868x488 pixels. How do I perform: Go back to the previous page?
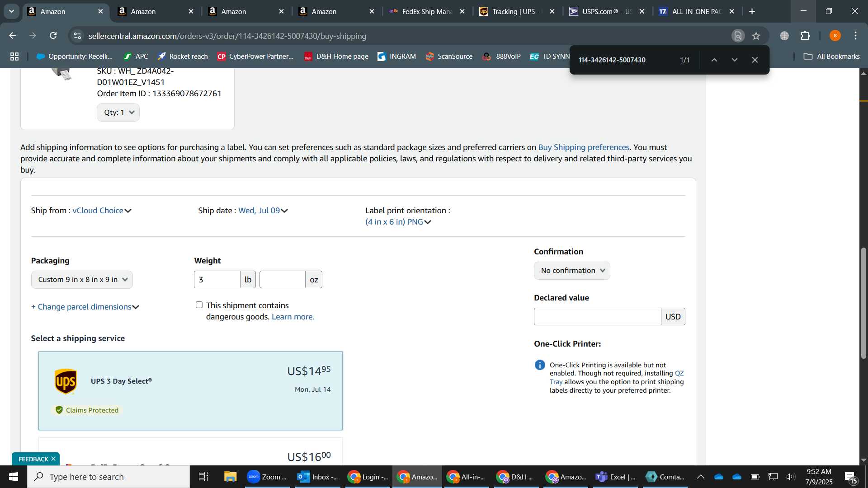tap(13, 36)
